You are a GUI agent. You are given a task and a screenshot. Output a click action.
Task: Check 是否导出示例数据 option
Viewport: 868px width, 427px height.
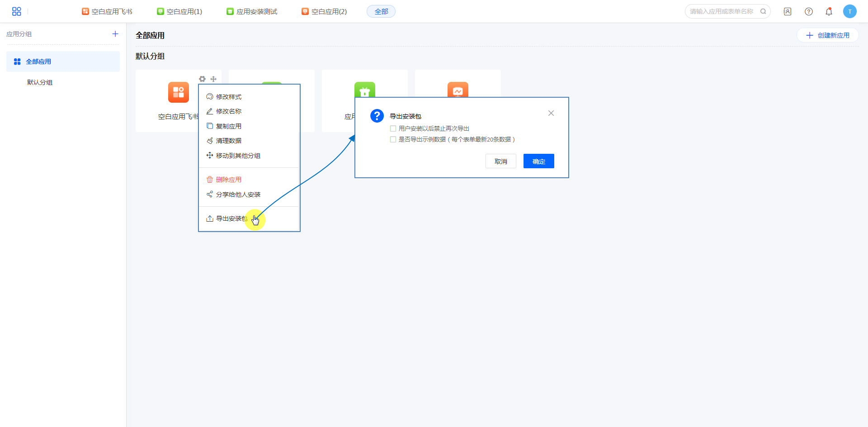coord(393,139)
